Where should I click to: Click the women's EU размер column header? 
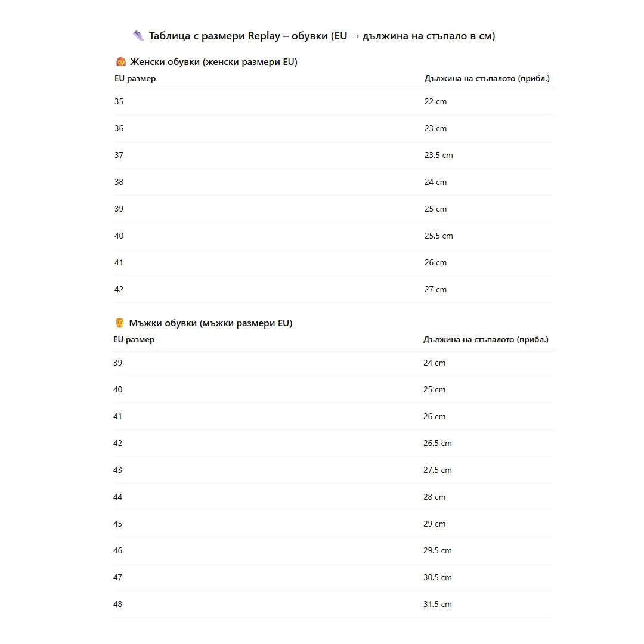(x=135, y=78)
